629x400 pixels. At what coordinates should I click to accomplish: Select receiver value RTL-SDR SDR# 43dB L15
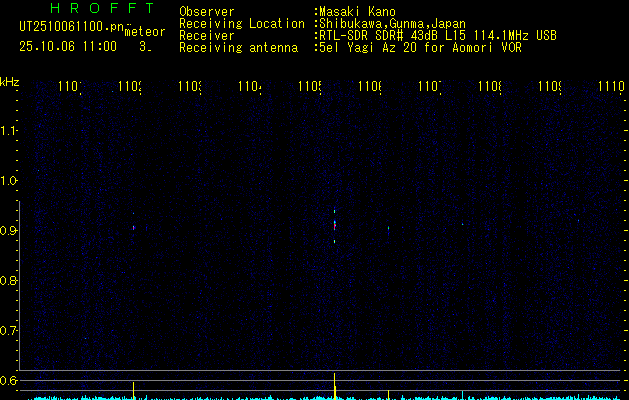tap(394, 36)
